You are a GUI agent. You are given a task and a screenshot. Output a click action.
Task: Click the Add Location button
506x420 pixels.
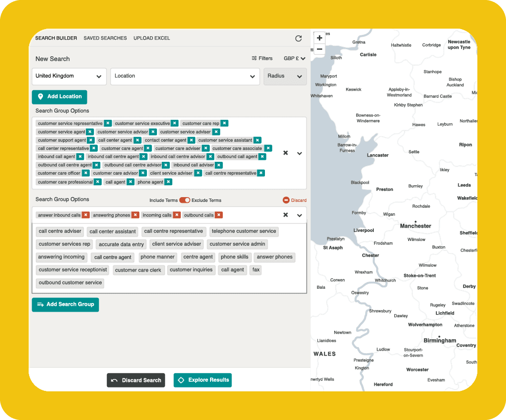coord(60,97)
